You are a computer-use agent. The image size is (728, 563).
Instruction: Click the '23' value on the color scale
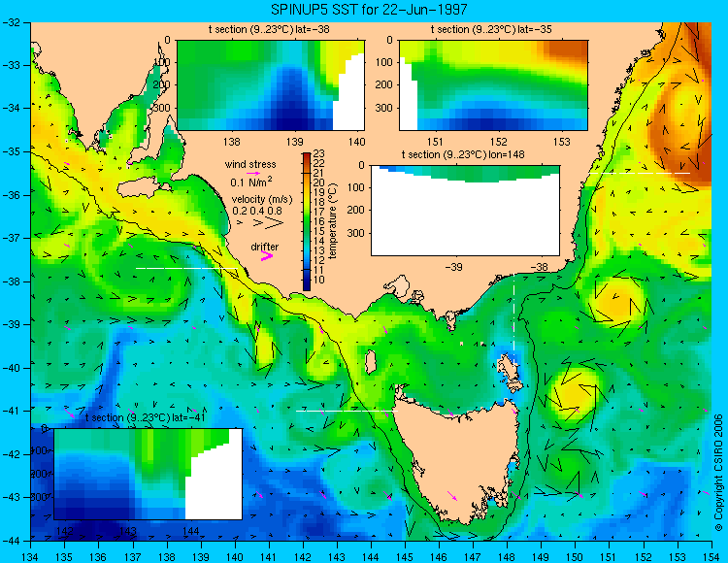(x=319, y=153)
